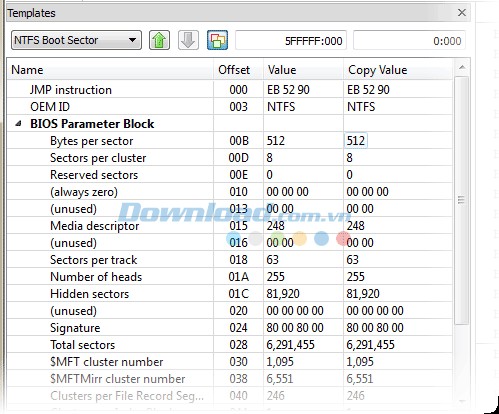Click offset 028 of Total sectors
Viewport: 499px width, 414px height.
(x=238, y=345)
